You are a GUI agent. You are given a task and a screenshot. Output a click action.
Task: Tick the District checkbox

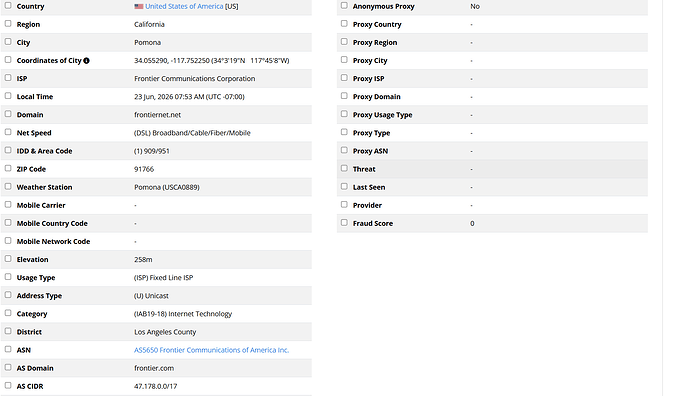[8, 331]
